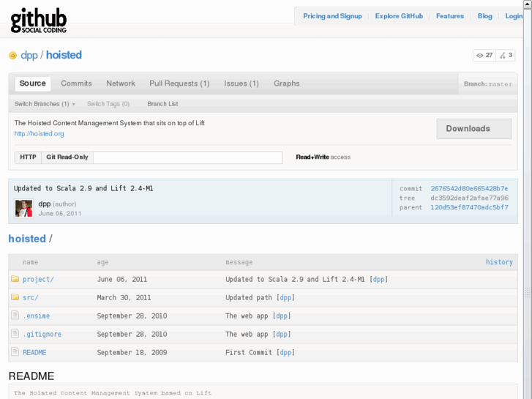Click the README file icon
Image resolution: width=532 pixels, height=399 pixels.
(x=15, y=352)
